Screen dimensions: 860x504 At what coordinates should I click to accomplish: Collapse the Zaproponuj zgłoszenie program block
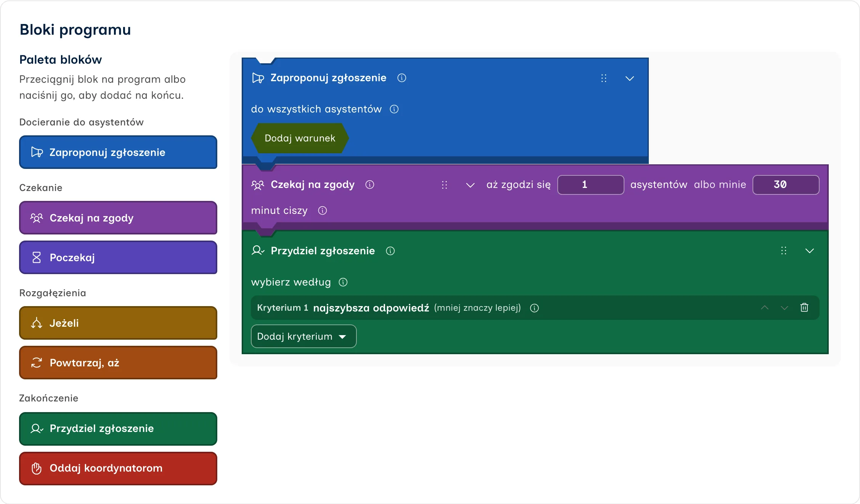(630, 78)
